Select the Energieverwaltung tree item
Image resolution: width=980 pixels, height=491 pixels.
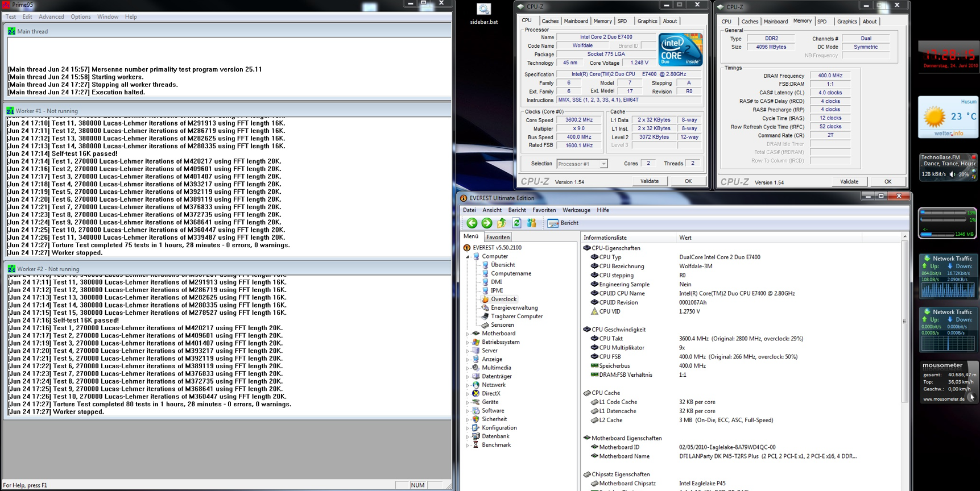click(514, 307)
